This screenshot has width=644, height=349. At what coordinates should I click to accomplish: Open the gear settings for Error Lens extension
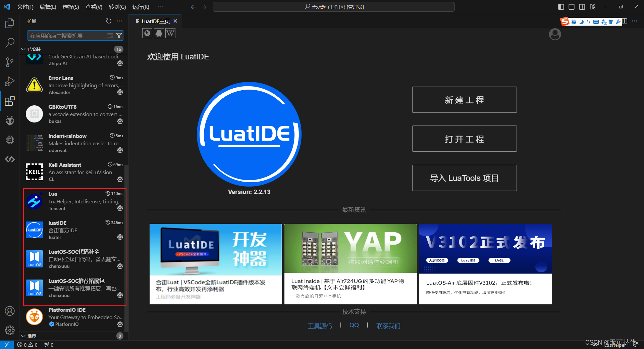click(x=120, y=92)
